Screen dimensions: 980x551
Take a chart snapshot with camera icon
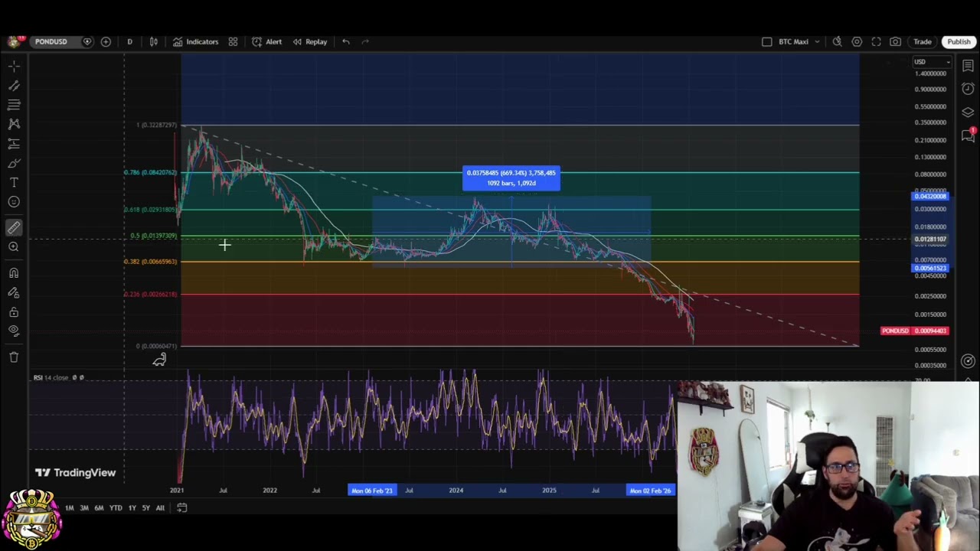tap(895, 41)
